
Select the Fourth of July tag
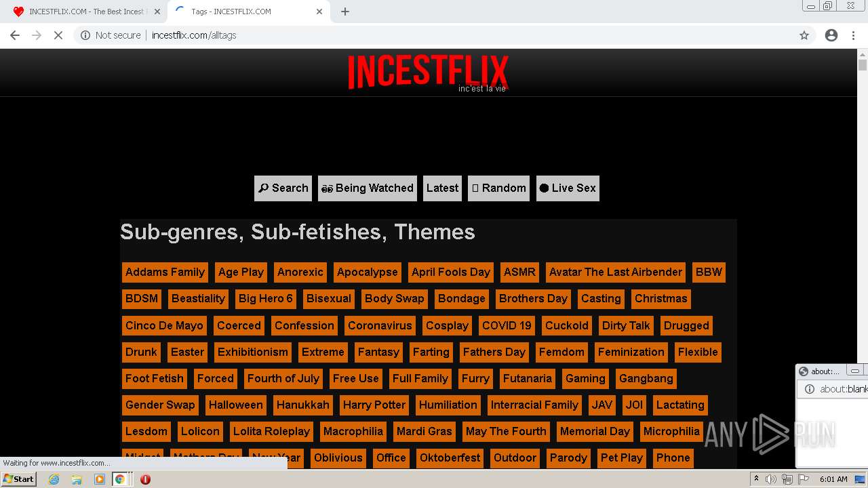[x=283, y=379]
